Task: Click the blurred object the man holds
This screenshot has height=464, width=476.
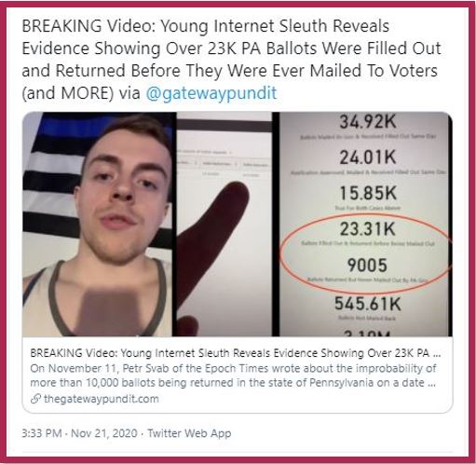Action: coord(110,312)
